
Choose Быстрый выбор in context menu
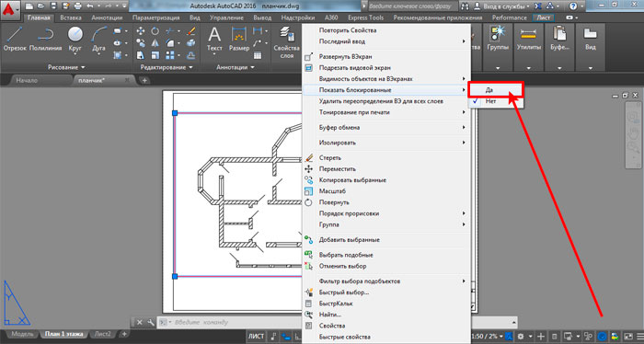[x=386, y=292]
